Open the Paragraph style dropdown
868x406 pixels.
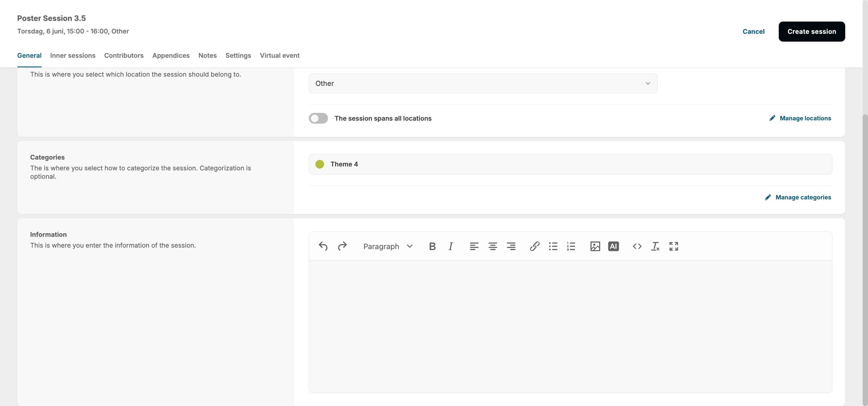click(388, 246)
